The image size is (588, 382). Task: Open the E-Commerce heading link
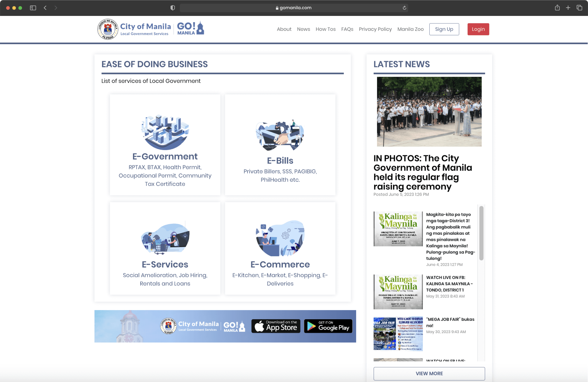[x=280, y=264]
